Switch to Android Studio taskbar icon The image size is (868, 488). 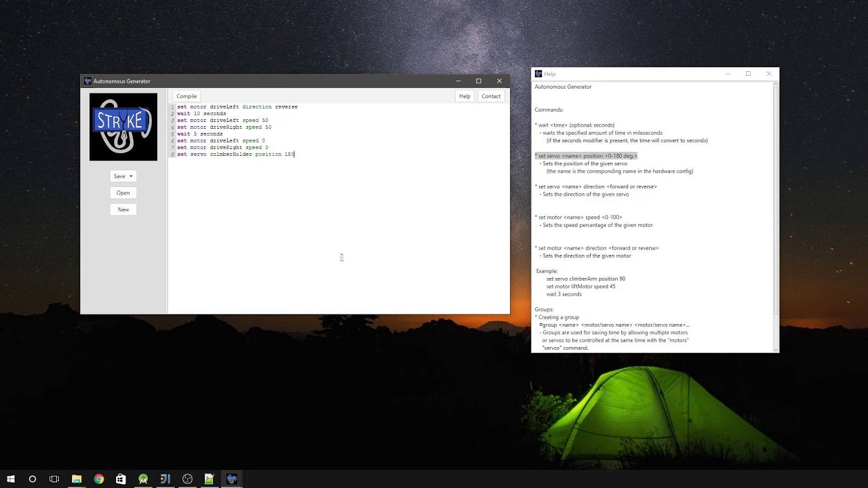pos(143,479)
